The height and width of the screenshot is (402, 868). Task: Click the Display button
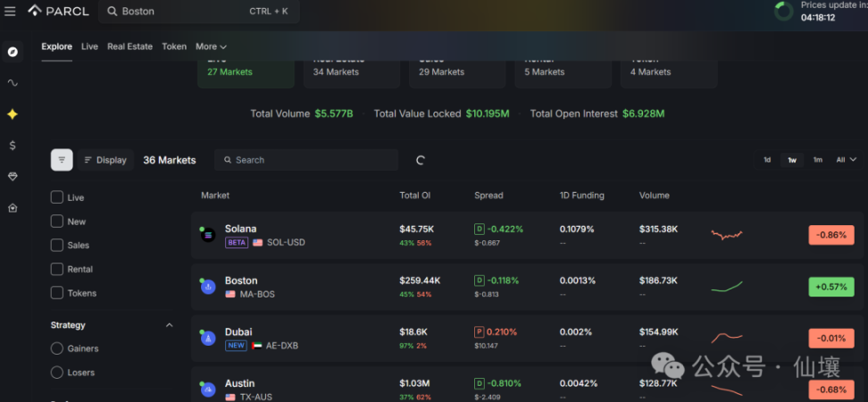pyautogui.click(x=105, y=160)
